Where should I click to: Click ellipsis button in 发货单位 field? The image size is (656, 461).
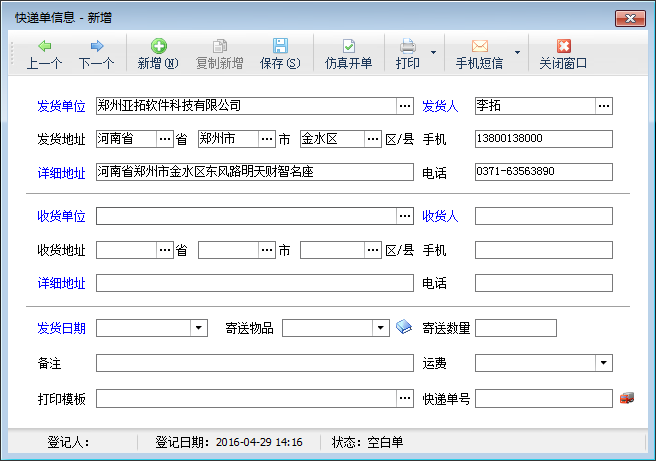coord(404,105)
